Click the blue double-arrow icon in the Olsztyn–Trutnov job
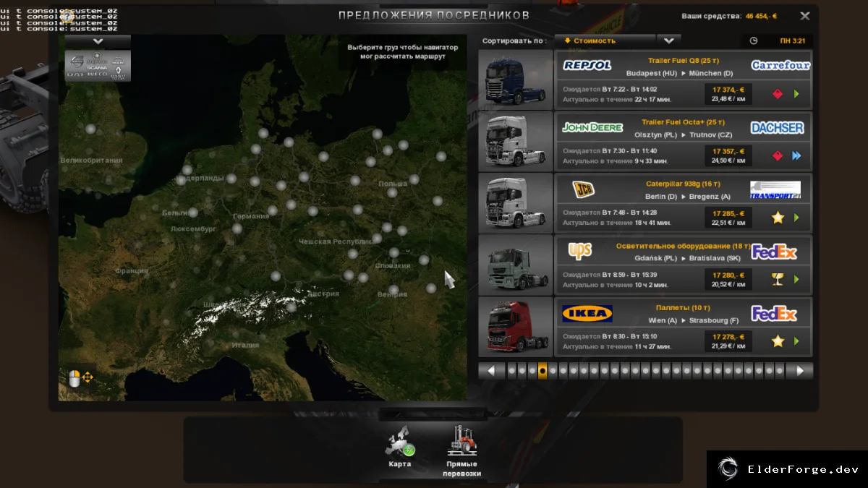The image size is (868, 488). coord(796,155)
